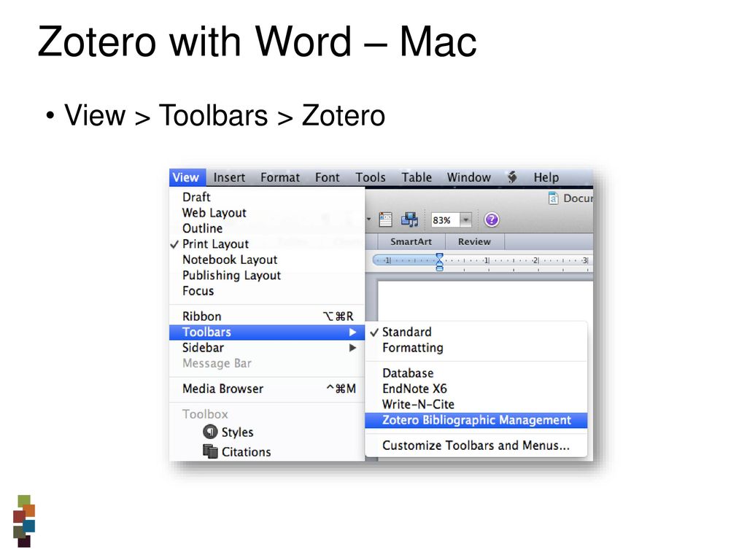
Task: Open the Help menu
Action: 546,178
